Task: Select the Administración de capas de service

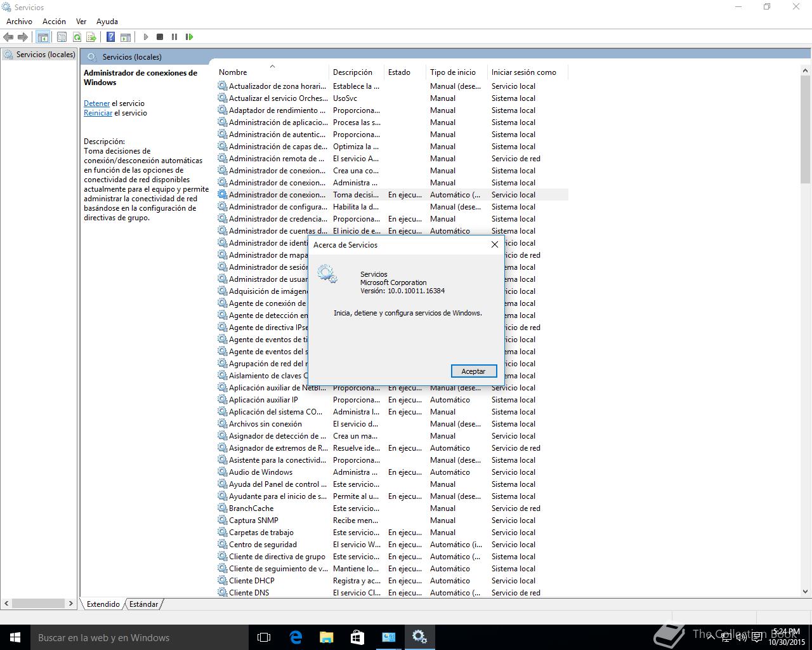Action: (392, 147)
